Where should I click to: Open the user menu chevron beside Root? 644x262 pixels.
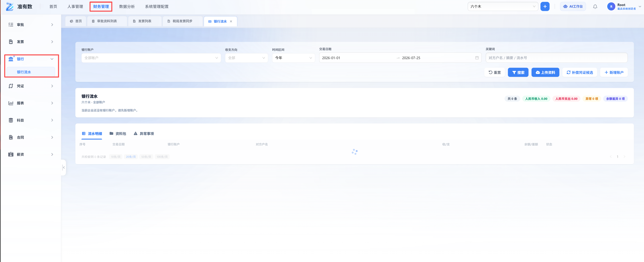(x=640, y=7)
